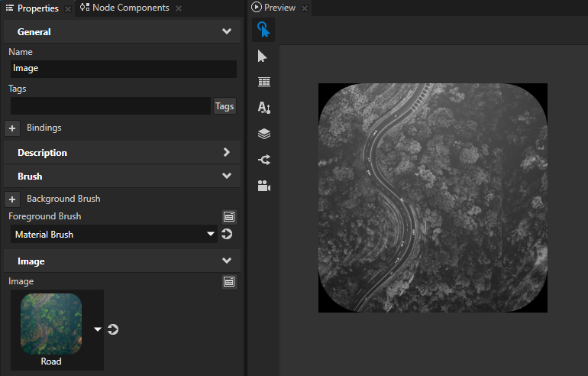This screenshot has width=588, height=376.
Task: Close the Preview tab
Action: point(304,8)
